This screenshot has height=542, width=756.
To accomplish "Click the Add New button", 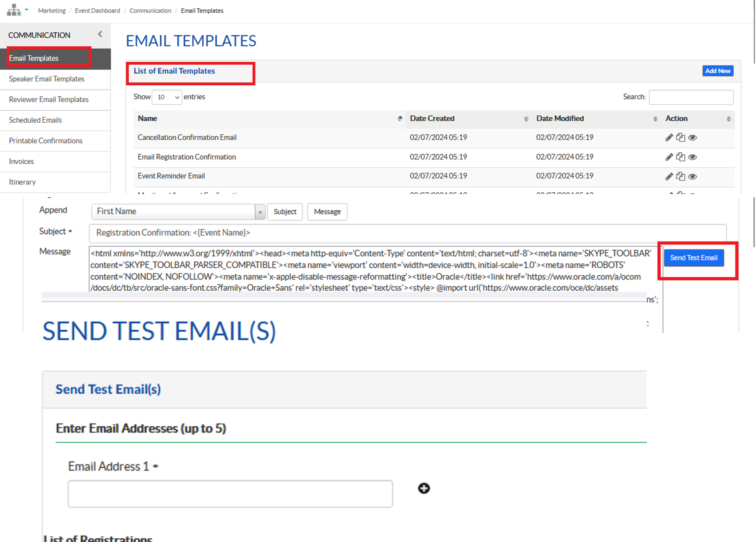I will [x=718, y=71].
